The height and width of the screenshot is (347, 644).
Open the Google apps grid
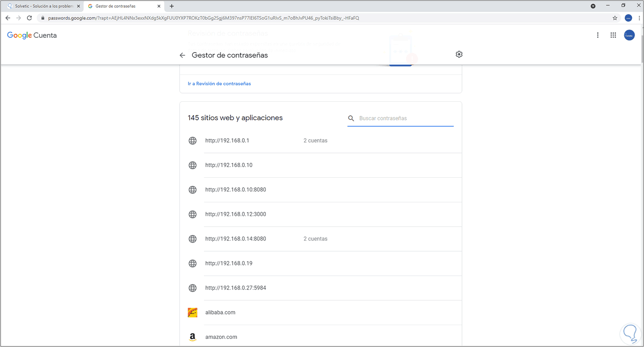[613, 35]
